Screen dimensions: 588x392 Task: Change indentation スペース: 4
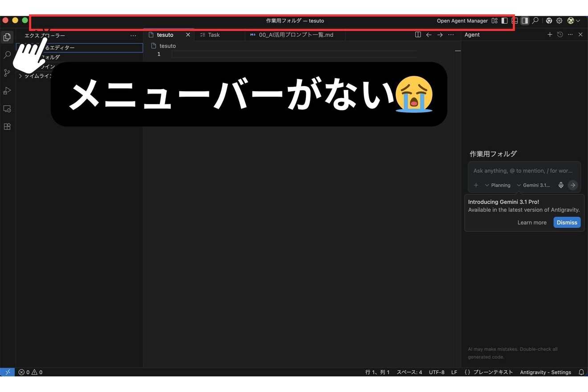[x=409, y=372]
